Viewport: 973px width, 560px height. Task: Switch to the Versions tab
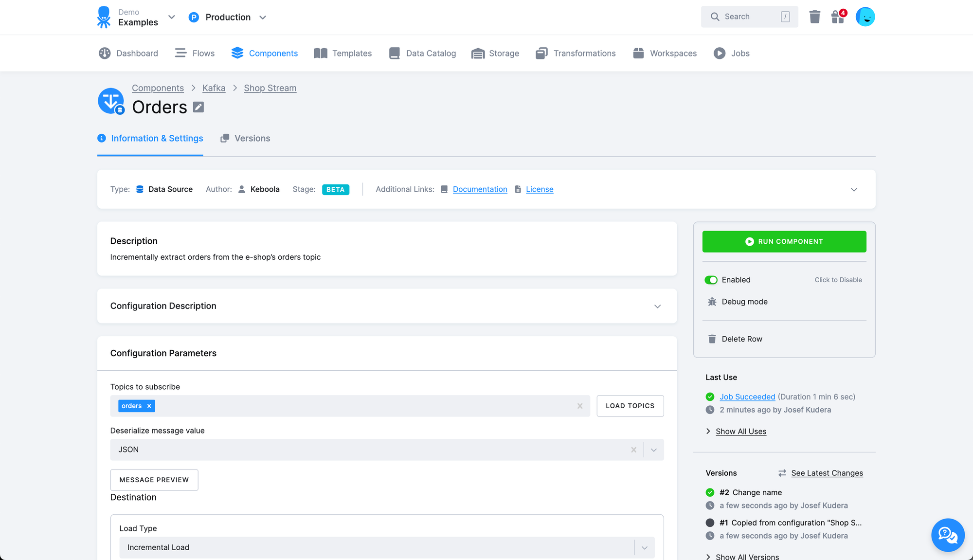tap(245, 138)
